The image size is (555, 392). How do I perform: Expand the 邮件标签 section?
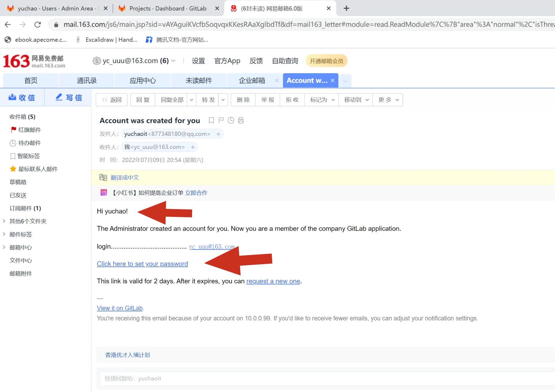pyautogui.click(x=4, y=234)
